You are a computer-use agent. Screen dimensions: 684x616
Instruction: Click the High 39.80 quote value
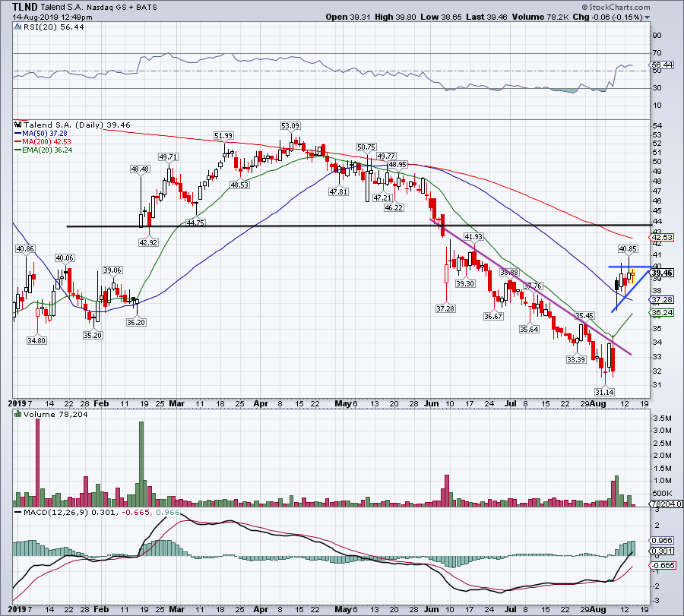coord(395,17)
